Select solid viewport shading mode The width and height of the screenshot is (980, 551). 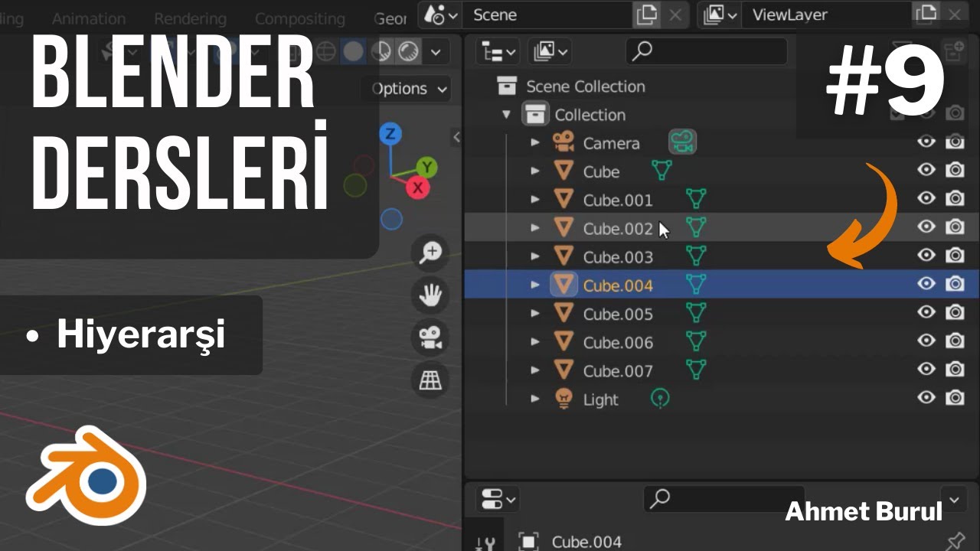pyautogui.click(x=353, y=52)
